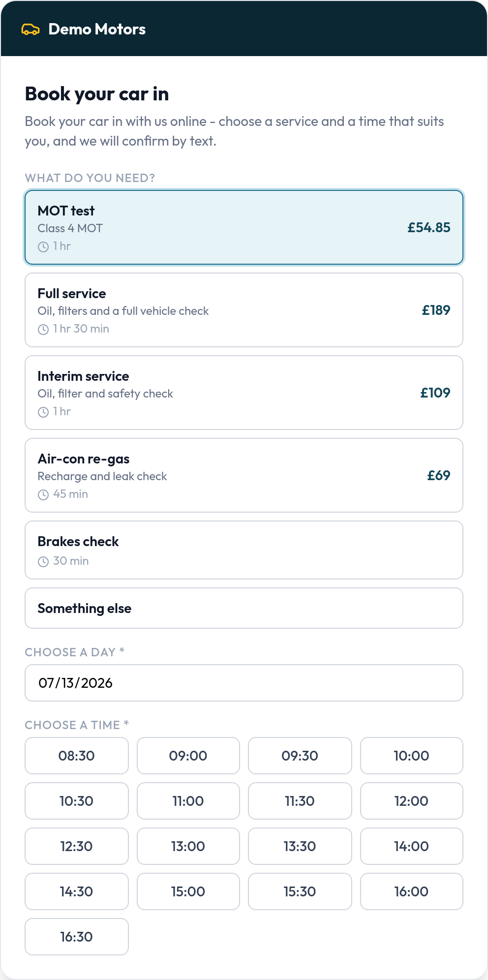Select the MOT test service option
Viewport: 488px width, 980px height.
(244, 227)
